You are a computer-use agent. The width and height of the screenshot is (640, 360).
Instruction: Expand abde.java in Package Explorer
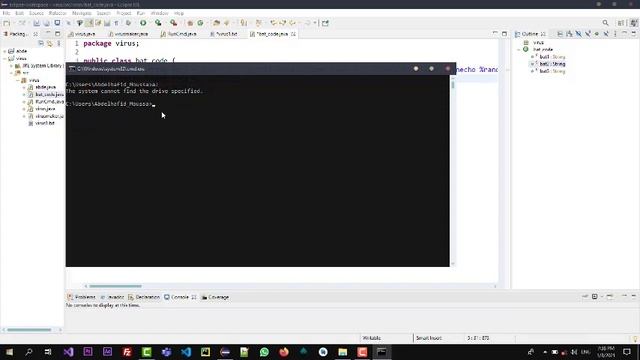pos(24,87)
